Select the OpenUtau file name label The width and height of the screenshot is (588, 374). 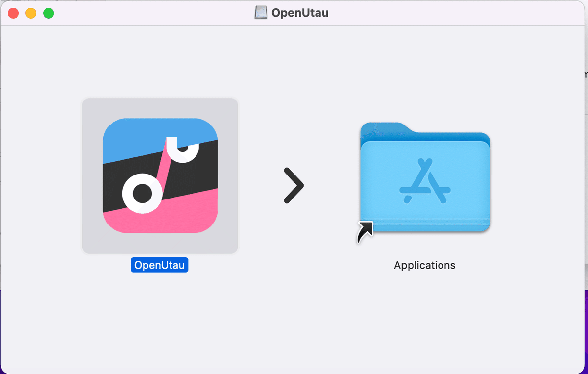click(160, 265)
